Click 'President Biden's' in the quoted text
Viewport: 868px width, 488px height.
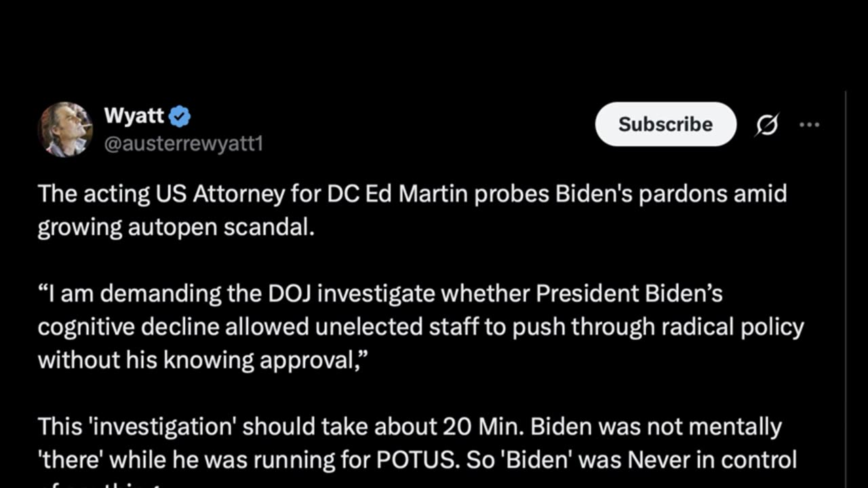(629, 293)
